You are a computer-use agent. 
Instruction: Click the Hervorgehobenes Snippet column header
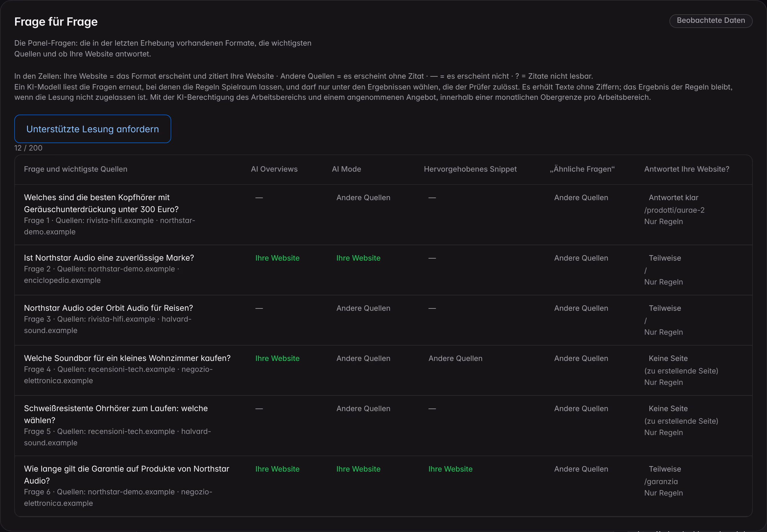coord(470,169)
